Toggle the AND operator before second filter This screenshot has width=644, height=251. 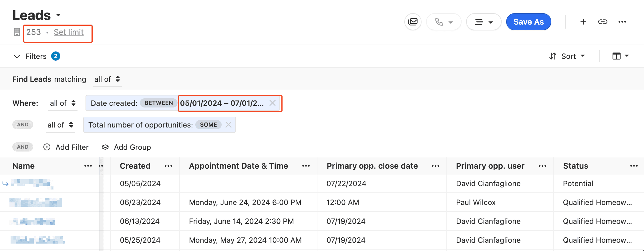(x=23, y=125)
